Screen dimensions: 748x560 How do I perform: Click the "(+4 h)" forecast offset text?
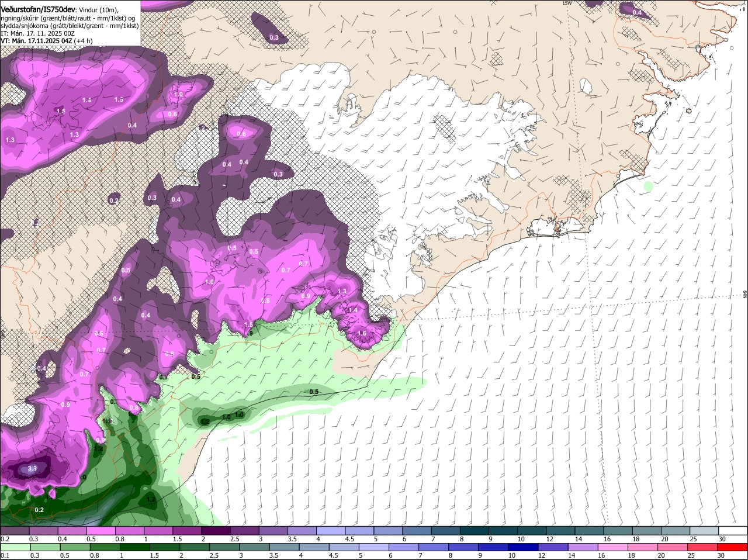83,41
